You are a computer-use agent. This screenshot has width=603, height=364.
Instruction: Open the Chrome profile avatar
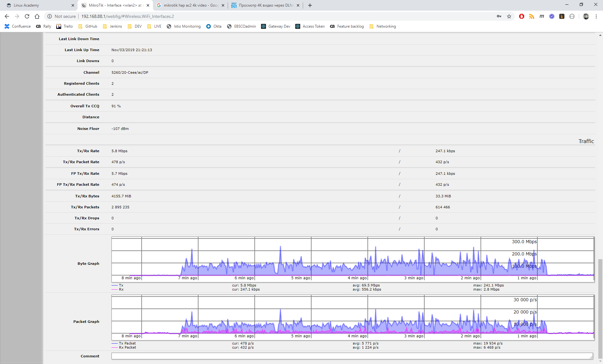[x=586, y=16]
